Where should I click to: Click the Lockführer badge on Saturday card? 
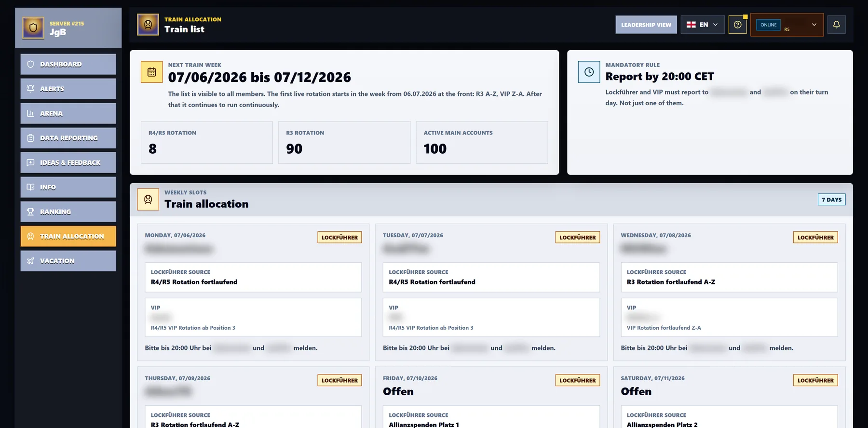tap(815, 380)
